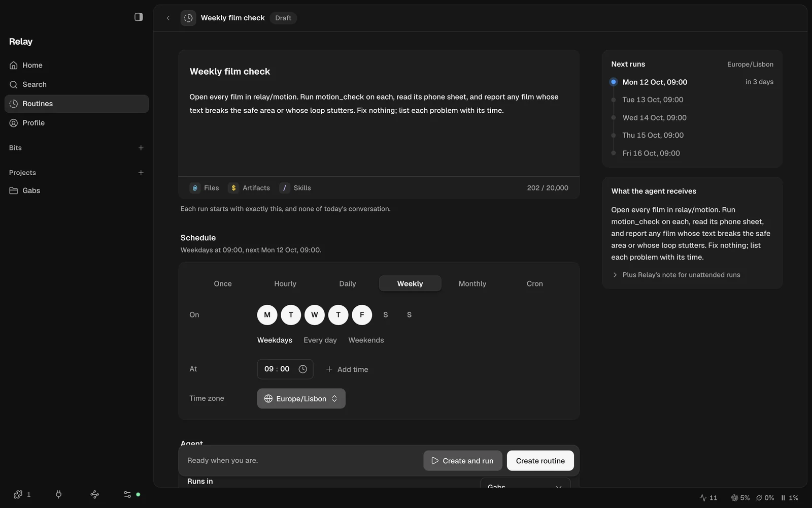Click the branch flow icon in status bar
This screenshot has width=812, height=508.
point(95,494)
